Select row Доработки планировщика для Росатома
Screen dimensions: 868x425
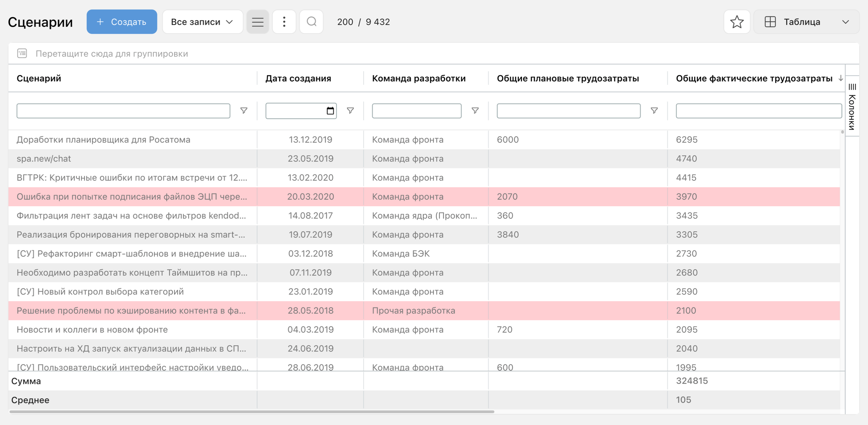click(424, 140)
